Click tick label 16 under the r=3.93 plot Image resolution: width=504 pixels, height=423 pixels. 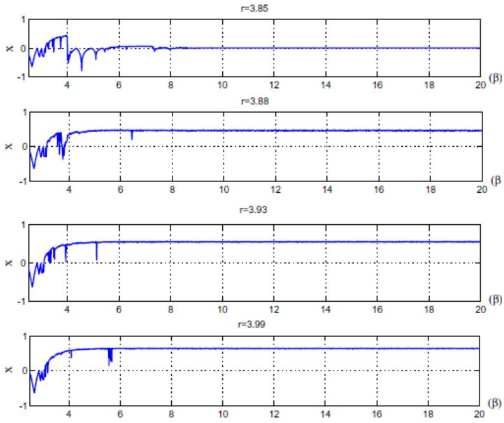(377, 310)
